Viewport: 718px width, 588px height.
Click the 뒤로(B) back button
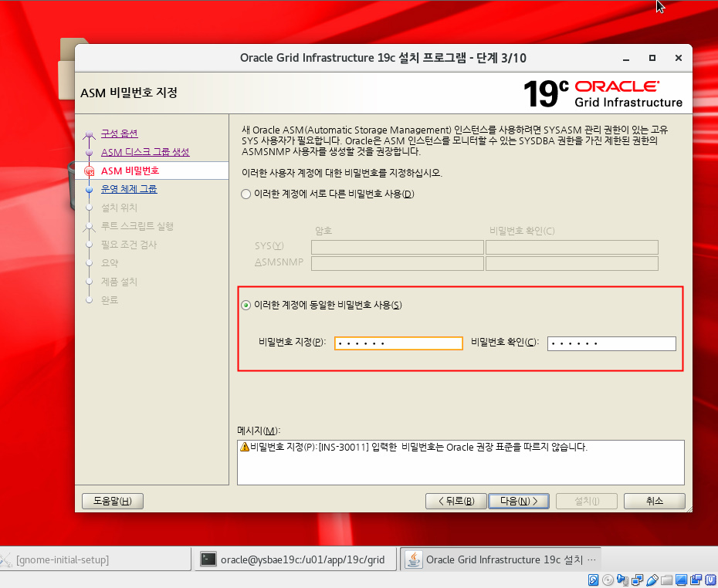coord(456,501)
